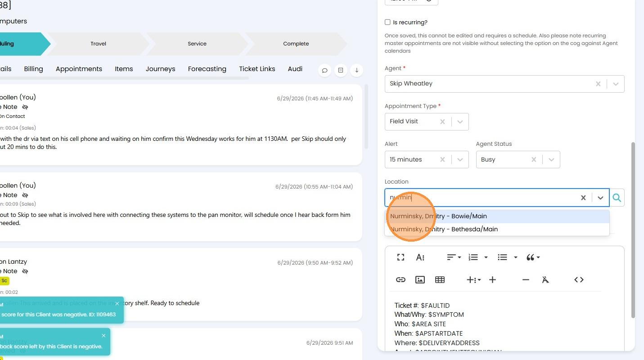Select Nurminsky, Dmitry - Bowie/Main location
The width and height of the screenshot is (644, 360).
497,216
